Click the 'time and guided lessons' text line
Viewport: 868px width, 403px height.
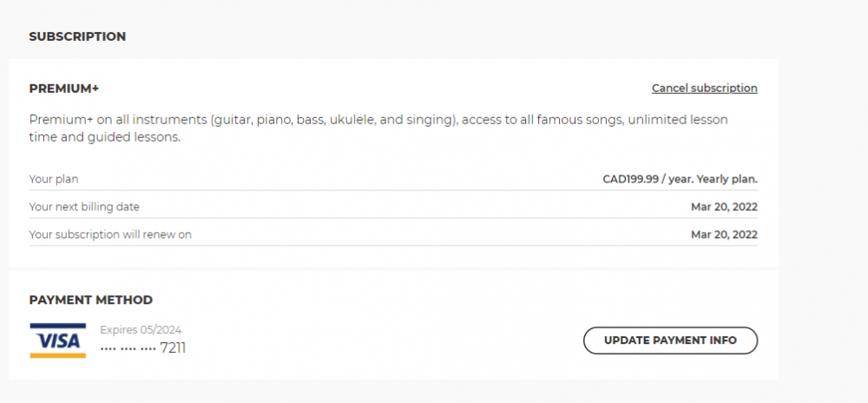tap(105, 137)
